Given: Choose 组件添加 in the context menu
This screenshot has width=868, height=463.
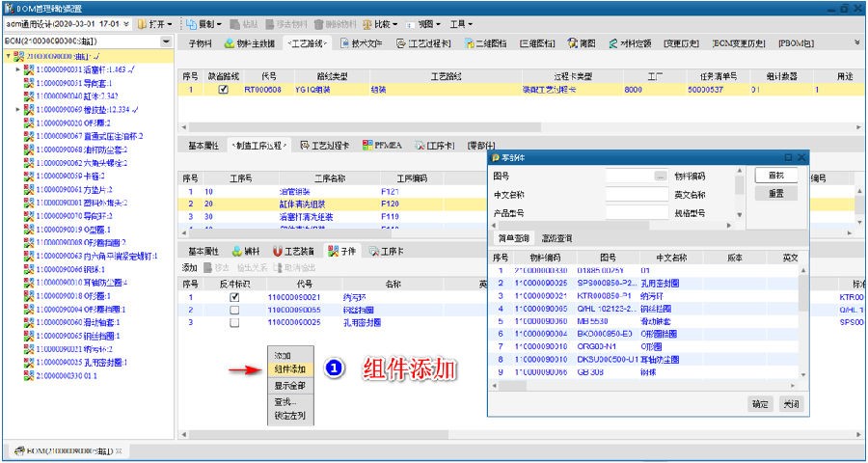Looking at the screenshot, I should pyautogui.click(x=289, y=370).
